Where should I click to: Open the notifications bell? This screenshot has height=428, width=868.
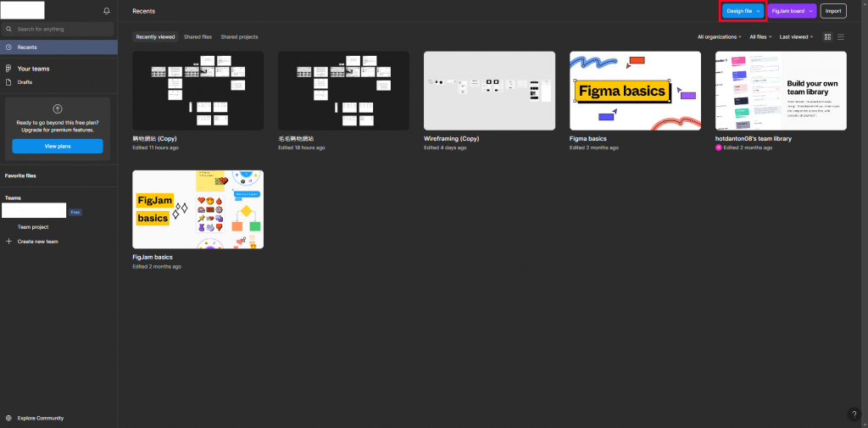tap(107, 11)
